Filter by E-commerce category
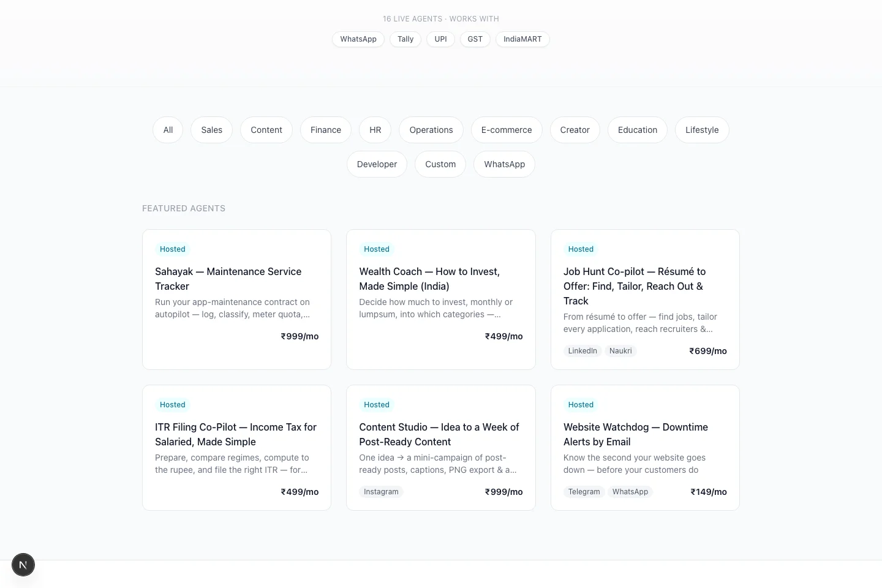 [x=507, y=130]
